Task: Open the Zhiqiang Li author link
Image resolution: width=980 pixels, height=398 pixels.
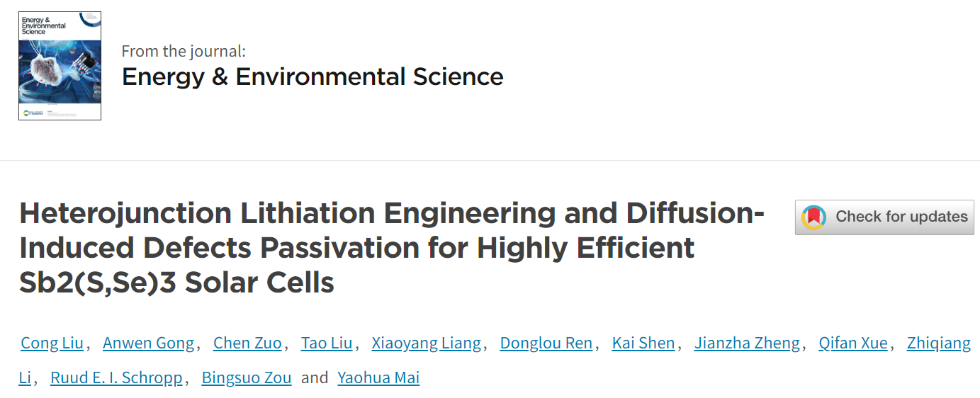Action: pyautogui.click(x=938, y=343)
